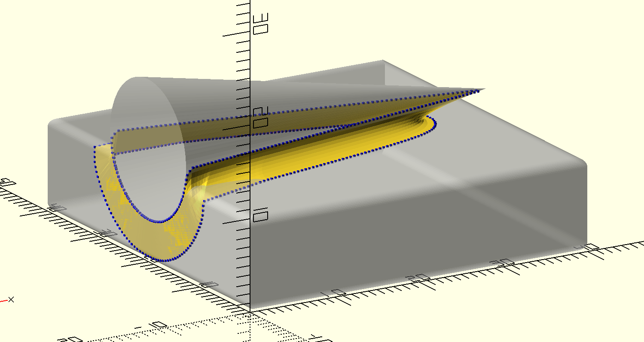Click the Z-axis label 20
The image size is (644, 342).
(x=261, y=117)
